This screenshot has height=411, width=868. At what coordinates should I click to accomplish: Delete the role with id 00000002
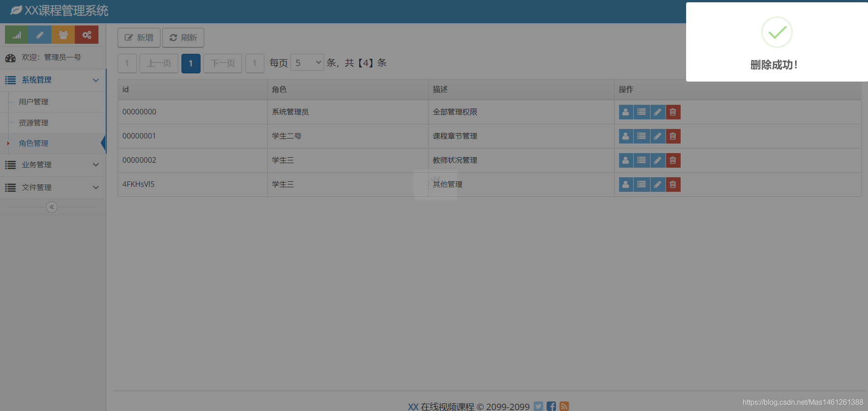tap(673, 160)
